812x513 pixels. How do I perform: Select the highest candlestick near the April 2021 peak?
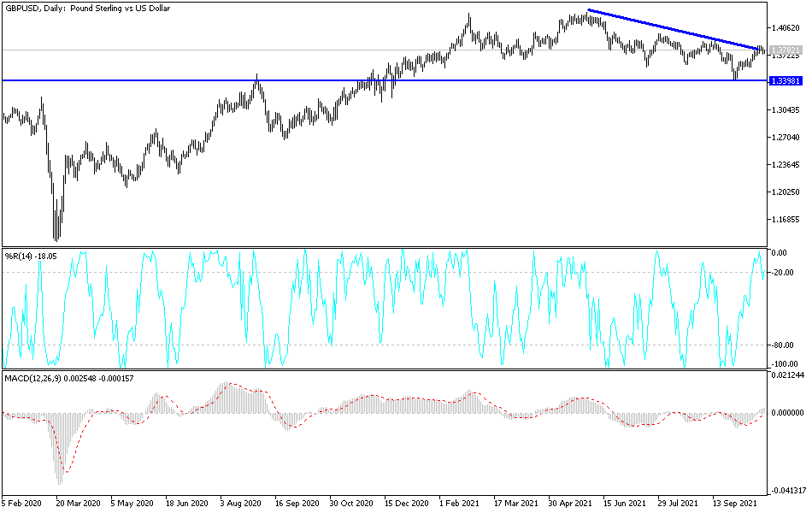pos(585,15)
